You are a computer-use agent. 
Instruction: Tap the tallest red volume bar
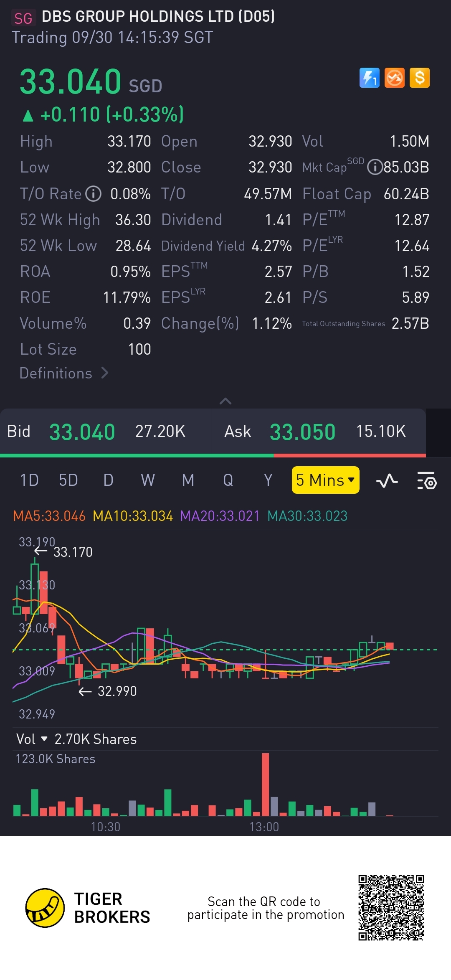pos(265,785)
